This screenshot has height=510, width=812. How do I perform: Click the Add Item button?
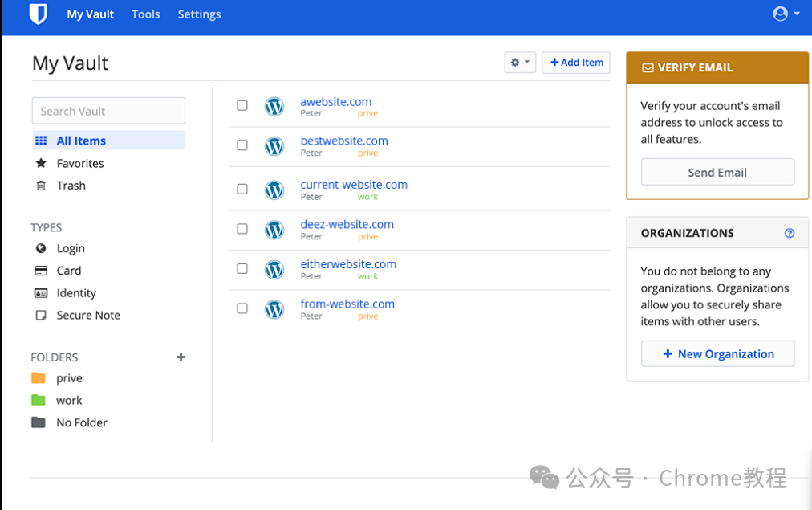[x=576, y=62]
